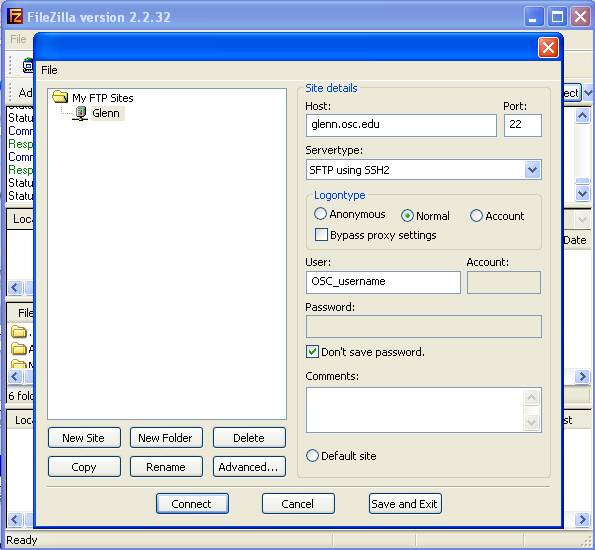
Task: Click the disabled Account field
Action: [504, 282]
